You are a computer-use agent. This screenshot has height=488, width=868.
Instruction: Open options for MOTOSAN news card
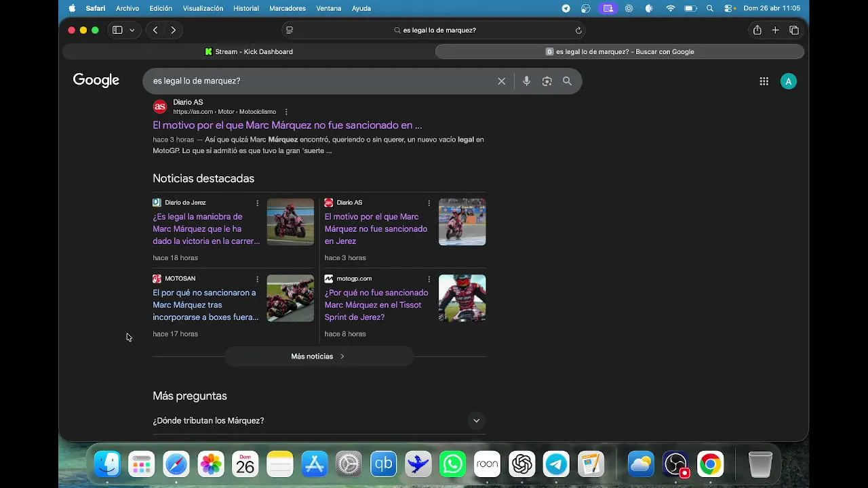257,279
